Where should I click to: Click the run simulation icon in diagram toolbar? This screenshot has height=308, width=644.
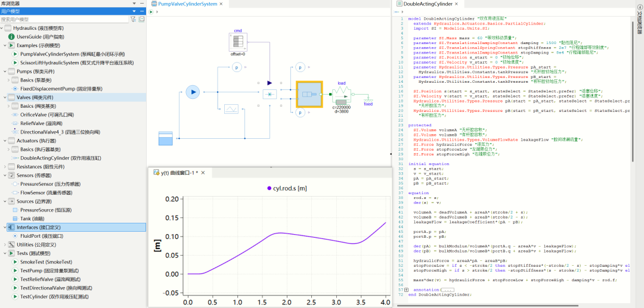[x=151, y=13]
